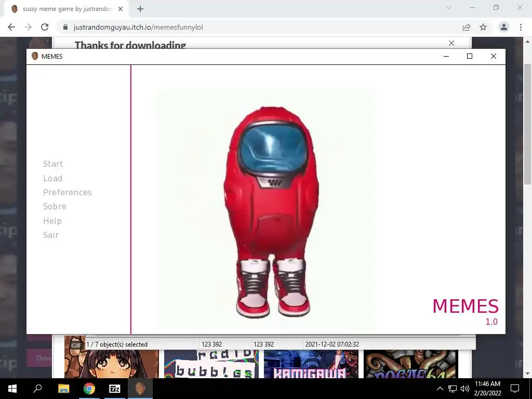Image resolution: width=532 pixels, height=399 pixels.
Task: Open File Explorer from the taskbar
Action: tap(63, 389)
